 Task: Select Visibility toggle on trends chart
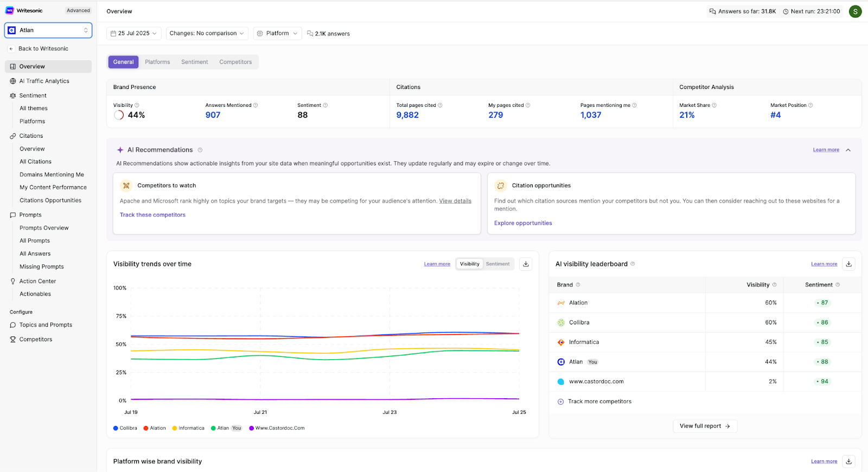469,264
